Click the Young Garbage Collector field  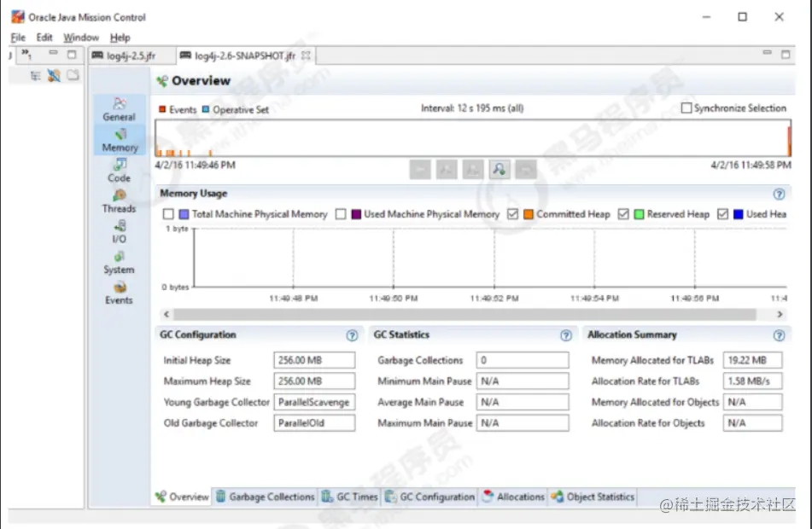[x=314, y=402]
